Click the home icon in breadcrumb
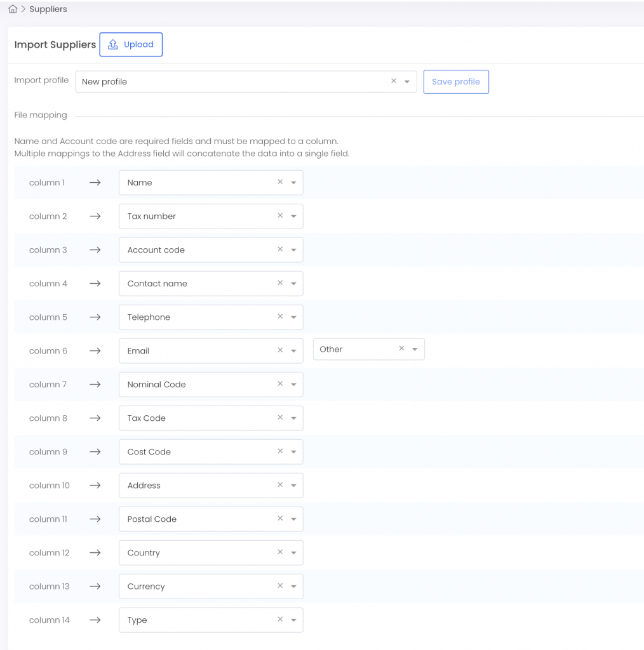Screen dimensions: 644x650 tap(13, 9)
